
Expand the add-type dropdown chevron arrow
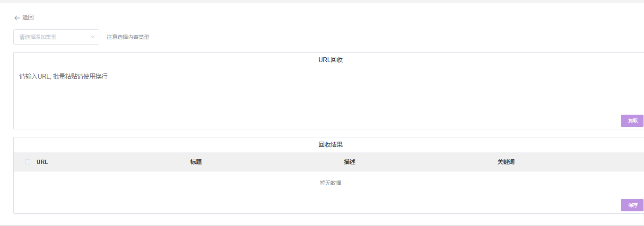click(93, 37)
